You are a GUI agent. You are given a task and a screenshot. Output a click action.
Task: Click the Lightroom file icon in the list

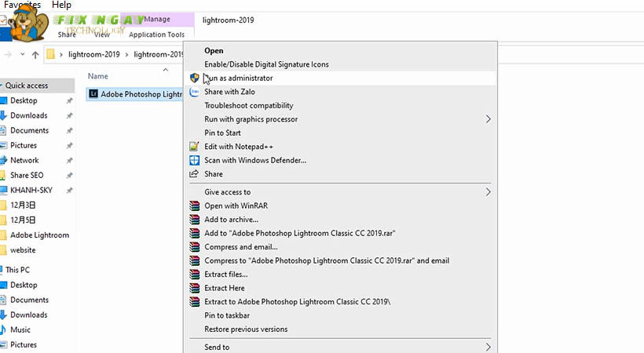coord(93,94)
